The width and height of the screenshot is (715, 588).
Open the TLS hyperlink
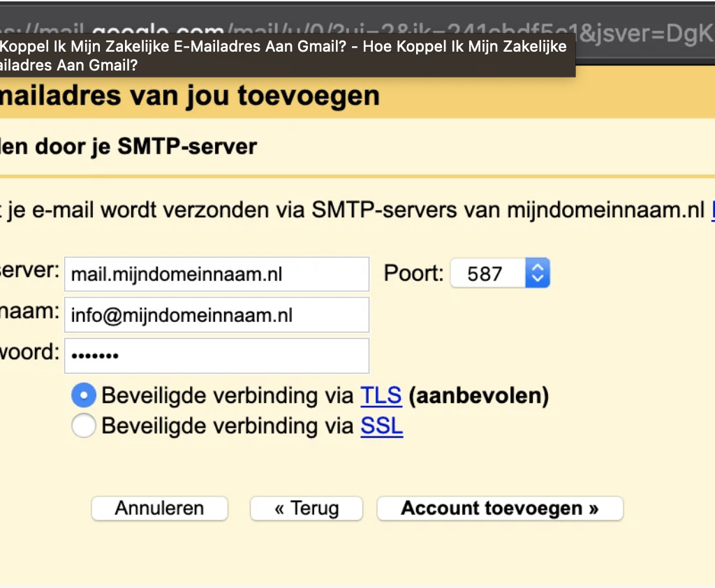[381, 396]
